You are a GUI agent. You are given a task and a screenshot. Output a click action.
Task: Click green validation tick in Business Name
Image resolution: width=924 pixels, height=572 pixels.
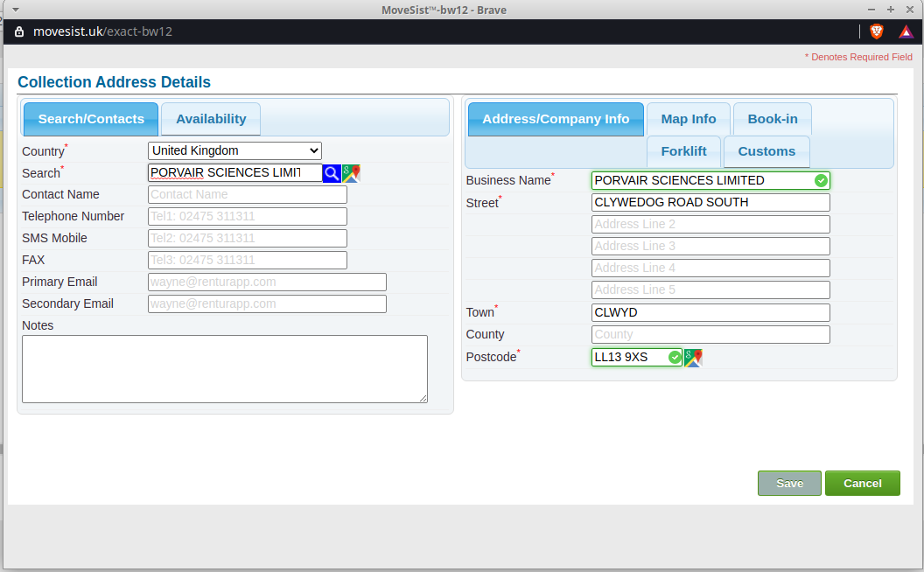(x=821, y=181)
